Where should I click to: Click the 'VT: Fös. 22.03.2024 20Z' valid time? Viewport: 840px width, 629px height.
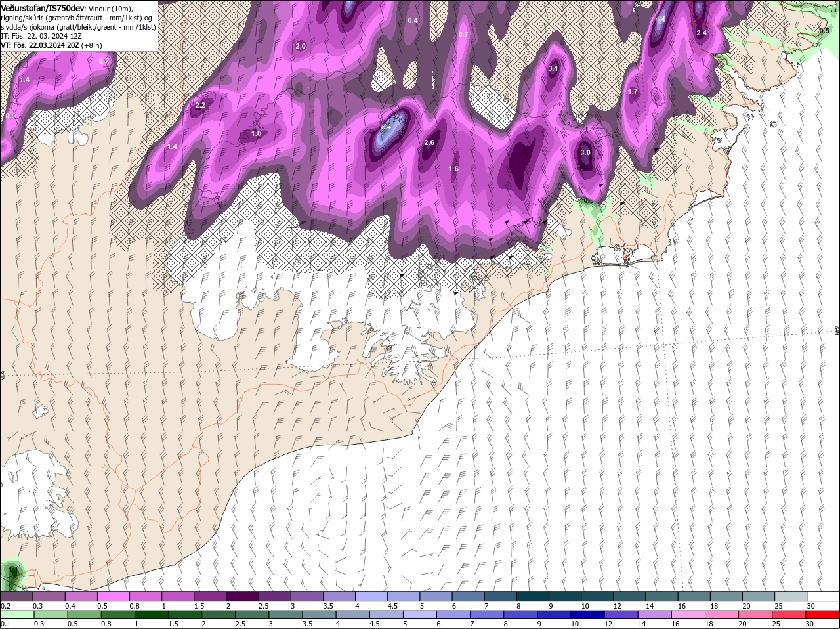pyautogui.click(x=40, y=45)
